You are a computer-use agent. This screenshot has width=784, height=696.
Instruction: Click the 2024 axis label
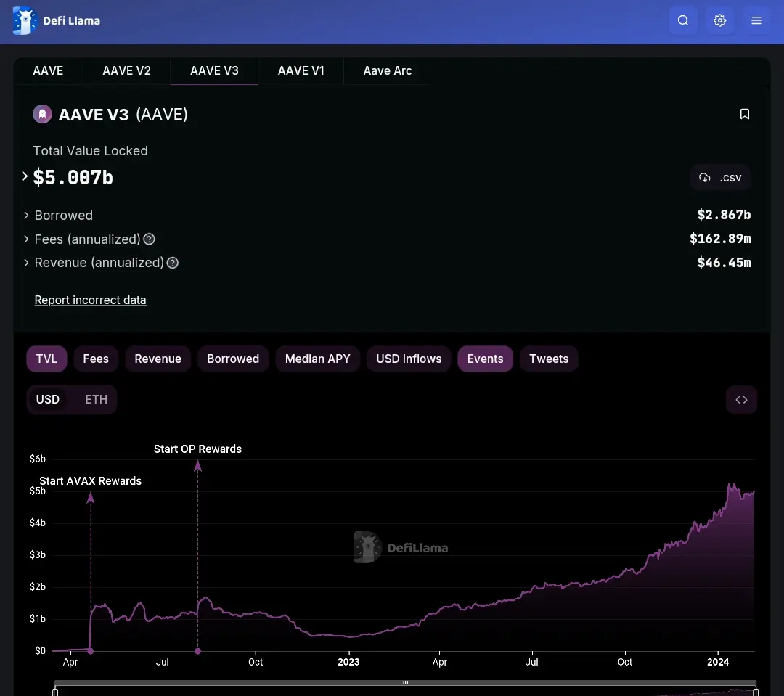pos(718,662)
